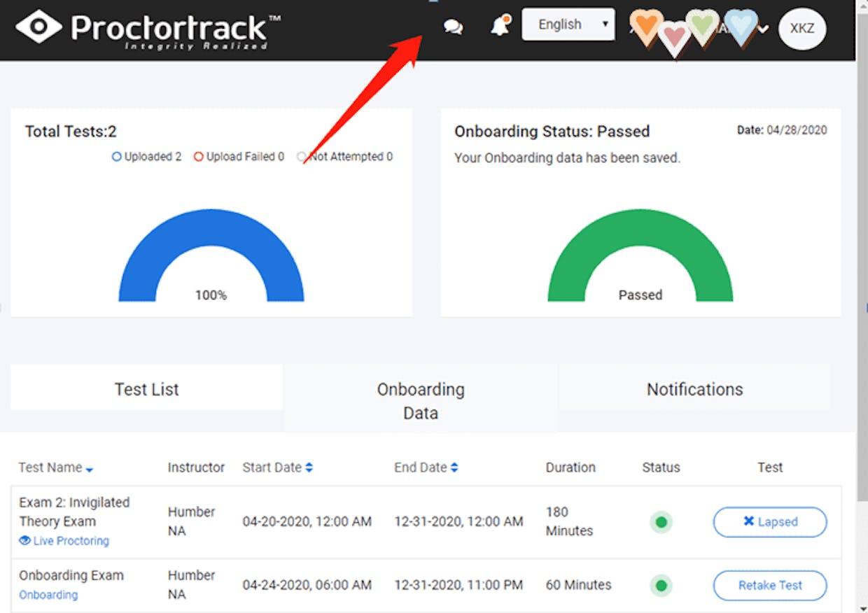This screenshot has width=868, height=613.
Task: Click the 180 Minutes duration cell
Action: pos(569,521)
